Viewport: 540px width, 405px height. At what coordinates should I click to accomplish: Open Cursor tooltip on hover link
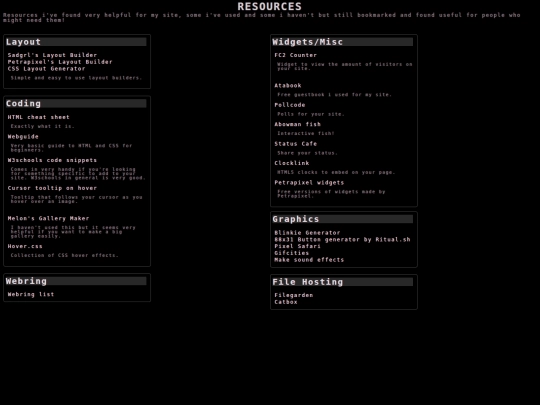(52, 188)
